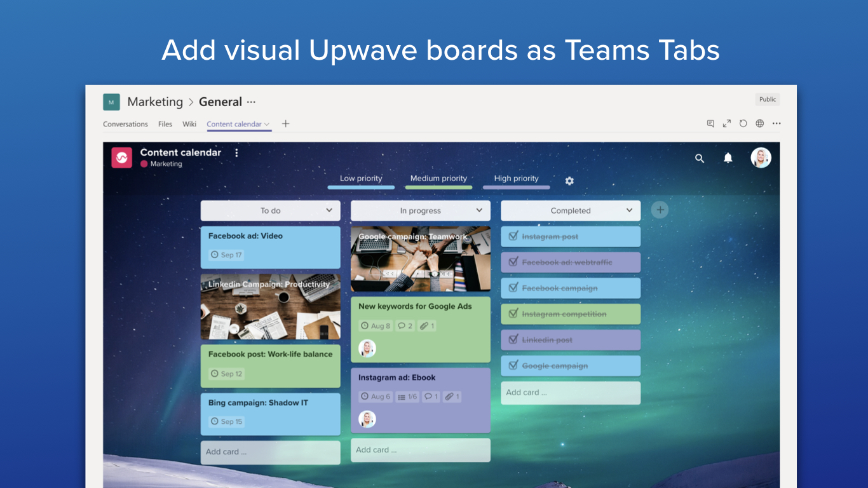The image size is (868, 488).
Task: Click Sep 12 due date badge
Action: (226, 374)
